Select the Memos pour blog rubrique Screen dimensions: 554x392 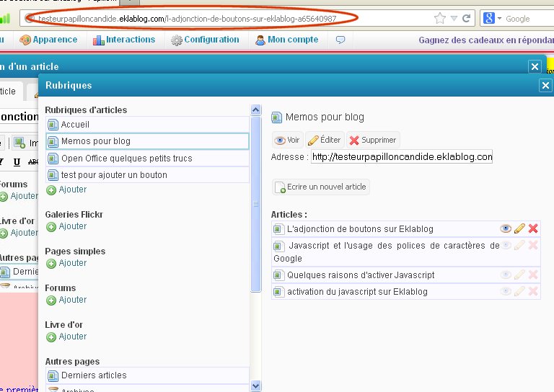point(148,141)
